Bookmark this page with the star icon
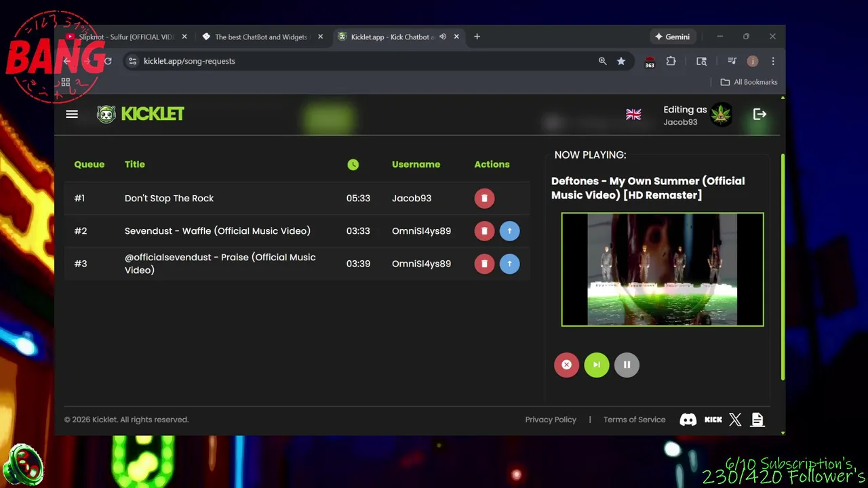This screenshot has height=488, width=868. click(621, 61)
